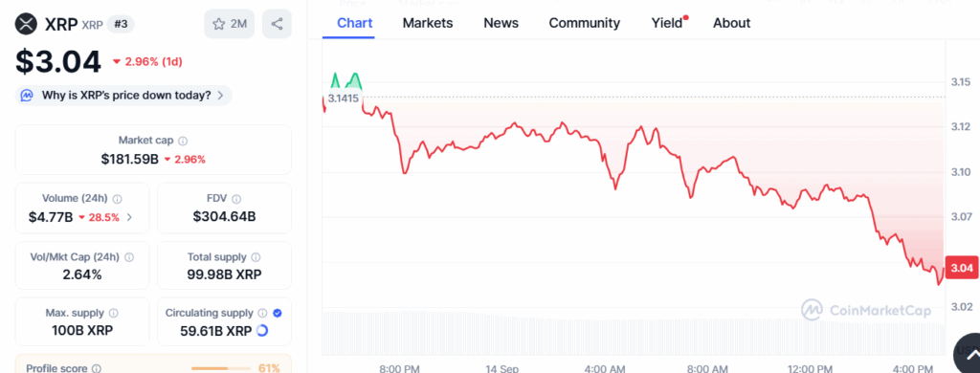Image resolution: width=980 pixels, height=373 pixels.
Task: Click the Circulating supply verified badge
Action: [x=278, y=313]
